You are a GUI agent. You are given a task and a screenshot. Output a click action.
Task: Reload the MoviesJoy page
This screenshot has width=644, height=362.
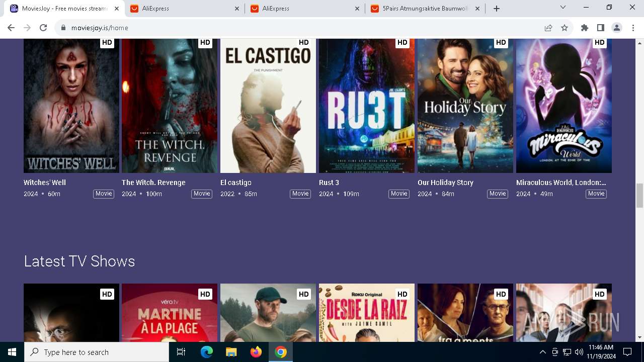pyautogui.click(x=43, y=28)
